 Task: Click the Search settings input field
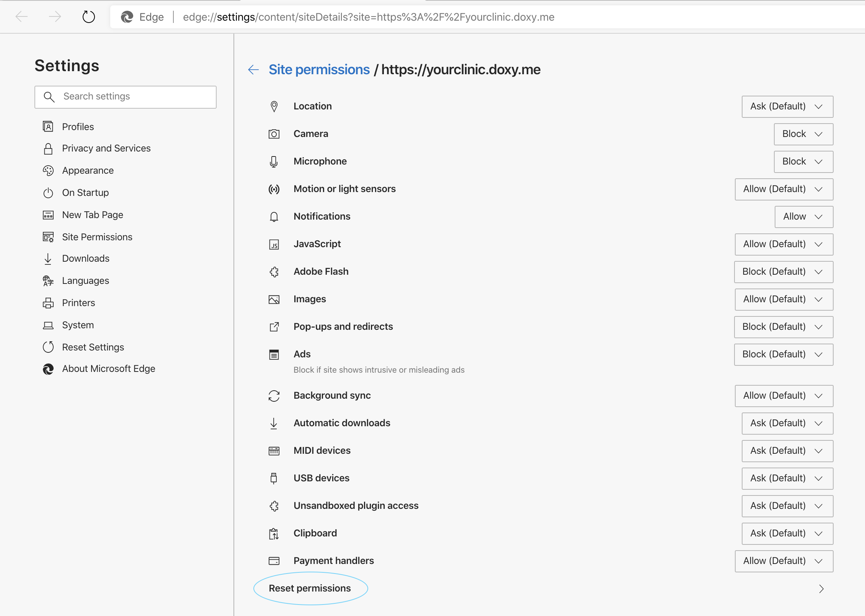pos(134,96)
